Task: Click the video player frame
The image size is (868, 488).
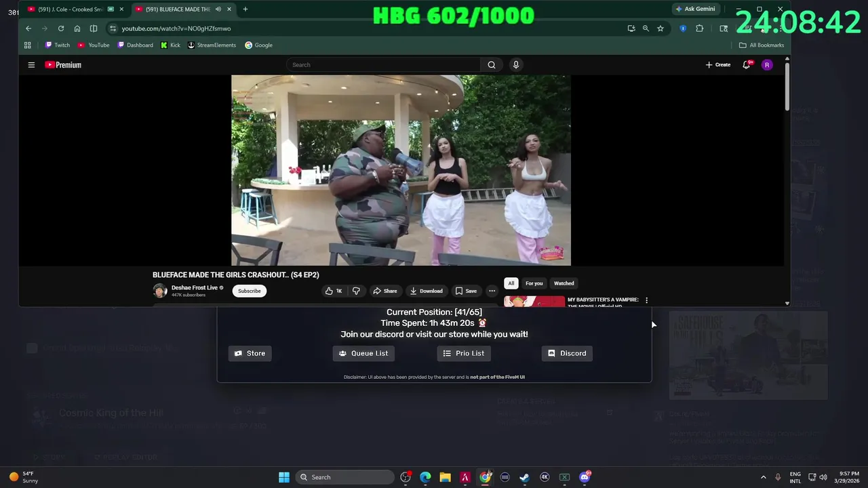Action: coord(401,170)
